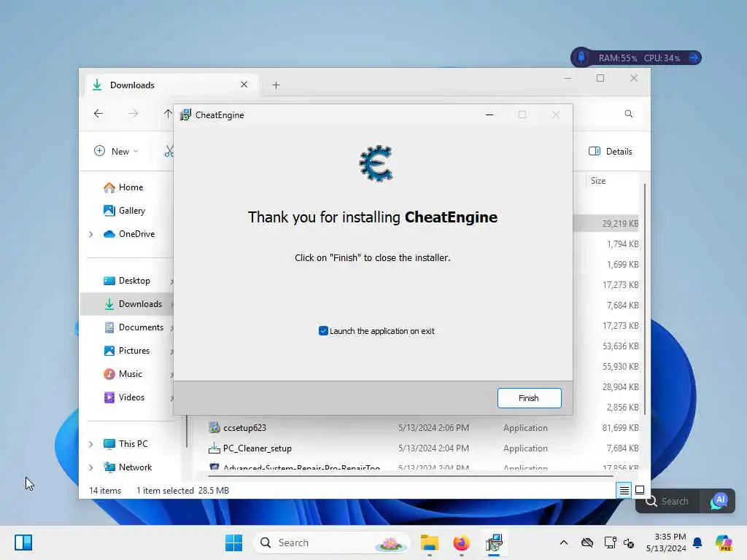
Task: Click the PC_Cleaner_setup file icon
Action: [214, 448]
